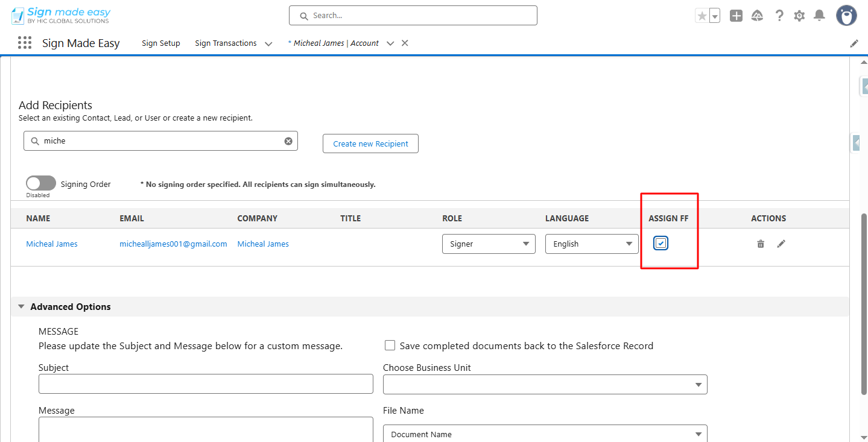Toggle the Signing Order switch
The image size is (868, 442).
tap(41, 183)
